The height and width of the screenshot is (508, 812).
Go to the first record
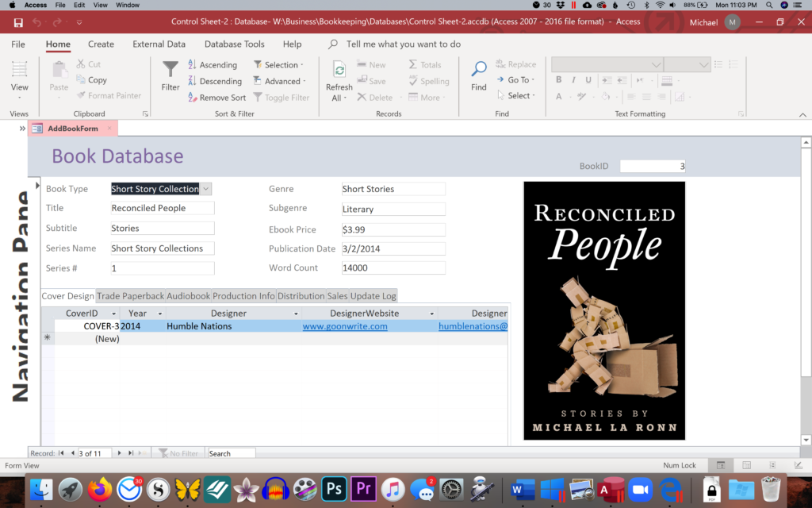61,453
